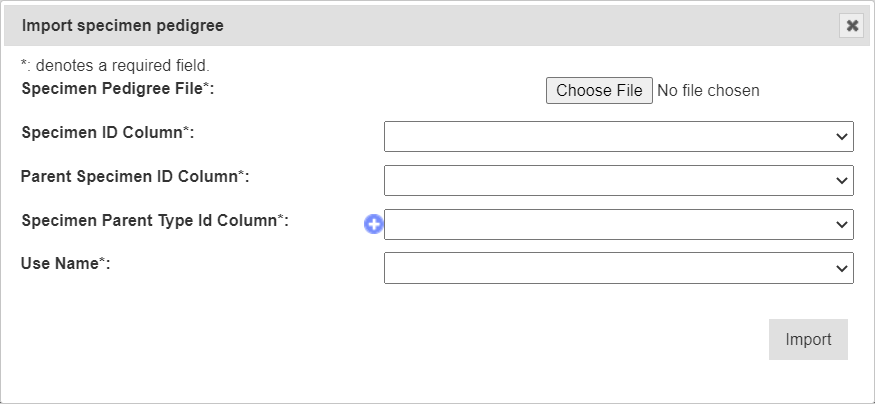Close the Import specimen pedigree dialog
875x404 pixels.
pos(852,26)
